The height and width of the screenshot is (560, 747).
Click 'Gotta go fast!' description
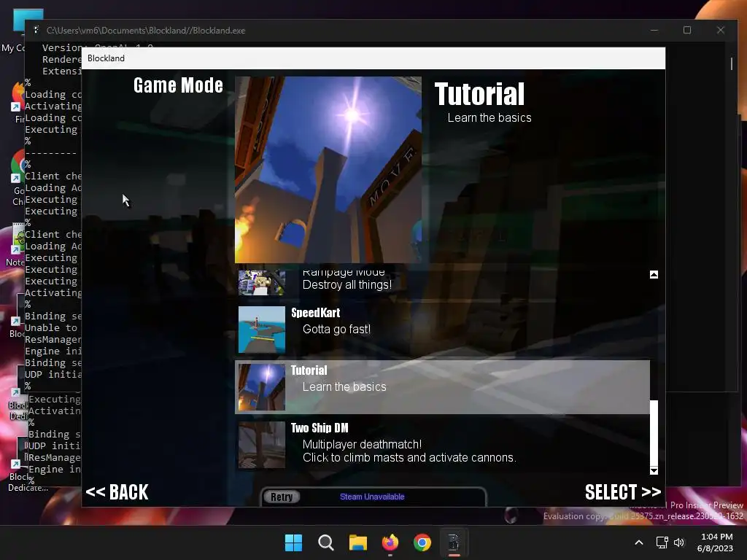(x=336, y=329)
